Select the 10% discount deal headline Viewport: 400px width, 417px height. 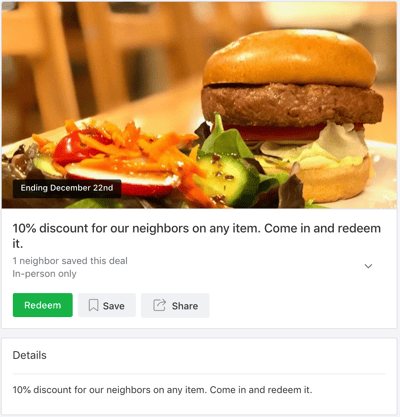pos(196,236)
